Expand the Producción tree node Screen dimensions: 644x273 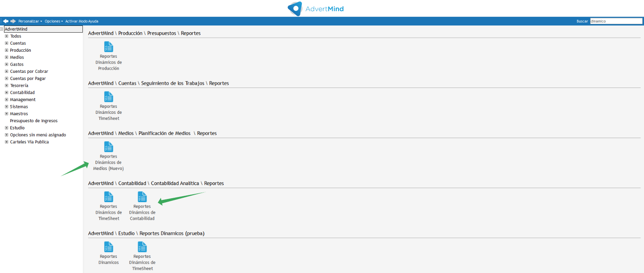point(6,50)
